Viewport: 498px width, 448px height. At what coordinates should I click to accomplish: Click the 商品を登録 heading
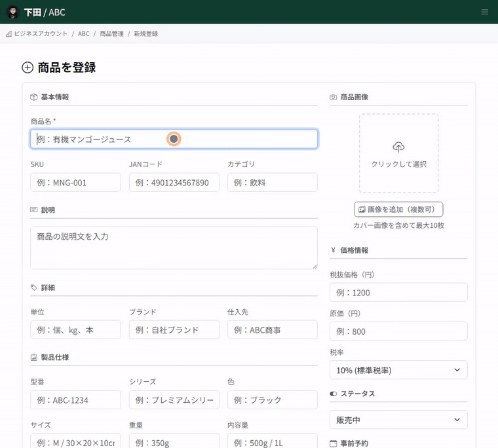coord(67,67)
